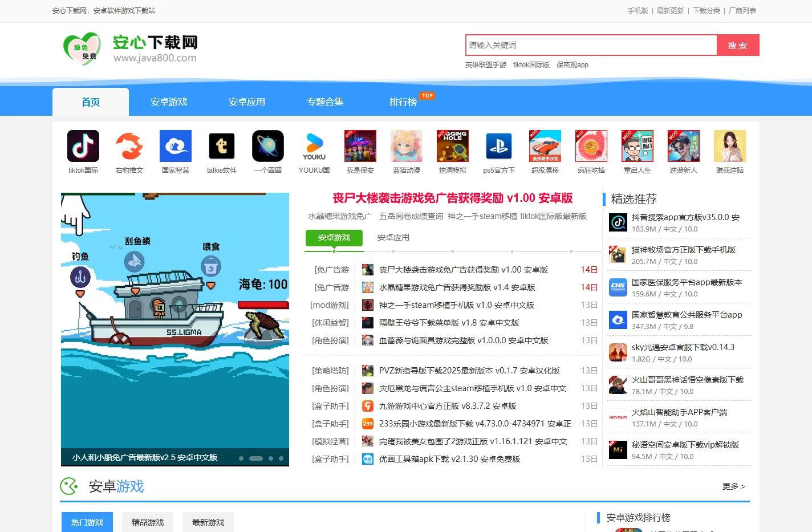Click the sky光遇 game icon
The height and width of the screenshot is (532, 812).
(618, 352)
